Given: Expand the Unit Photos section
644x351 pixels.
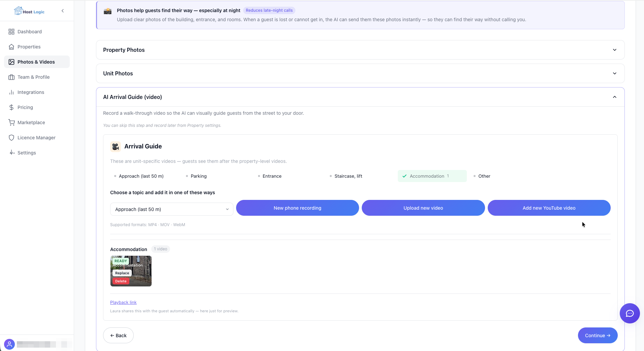Looking at the screenshot, I should (360, 73).
